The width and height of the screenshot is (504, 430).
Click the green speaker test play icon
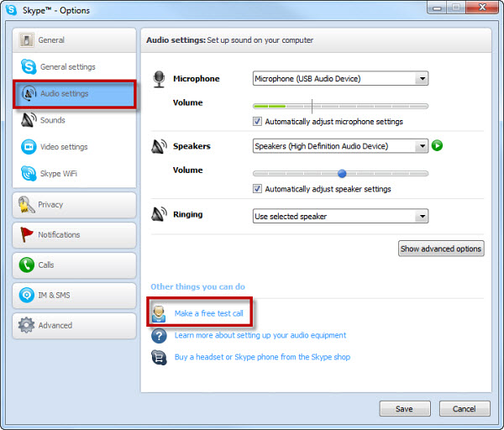pos(437,146)
